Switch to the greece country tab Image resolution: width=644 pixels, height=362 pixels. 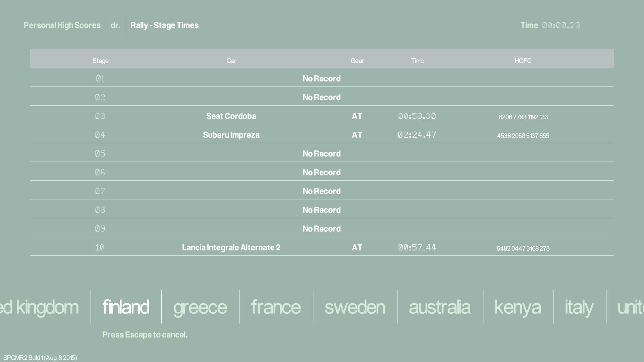[x=200, y=307]
